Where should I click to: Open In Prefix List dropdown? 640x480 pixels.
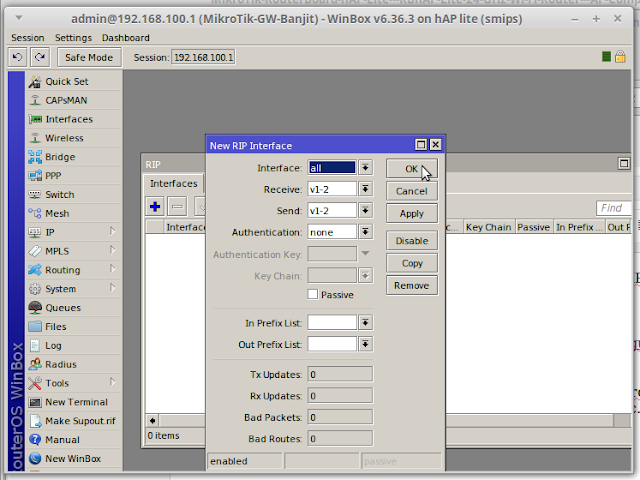(365, 323)
